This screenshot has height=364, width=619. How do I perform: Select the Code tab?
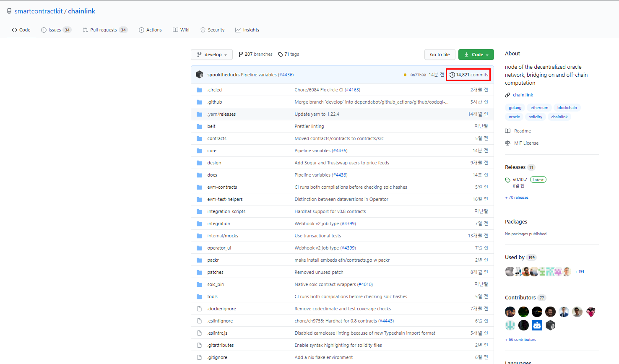(x=21, y=30)
